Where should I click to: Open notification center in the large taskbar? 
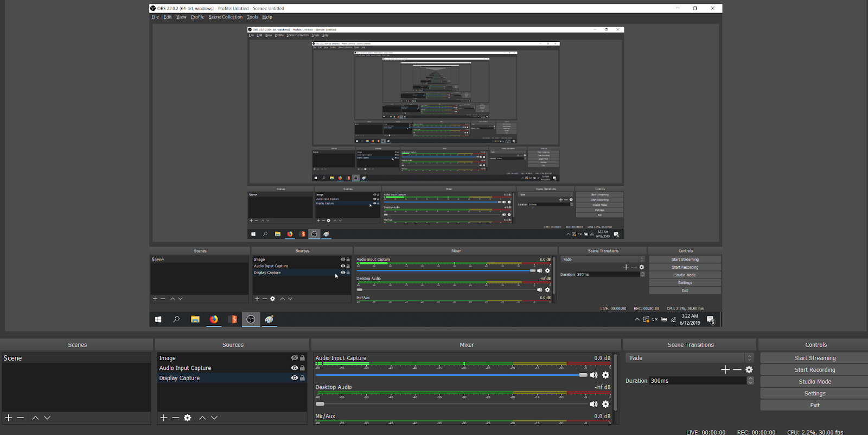[711, 319]
